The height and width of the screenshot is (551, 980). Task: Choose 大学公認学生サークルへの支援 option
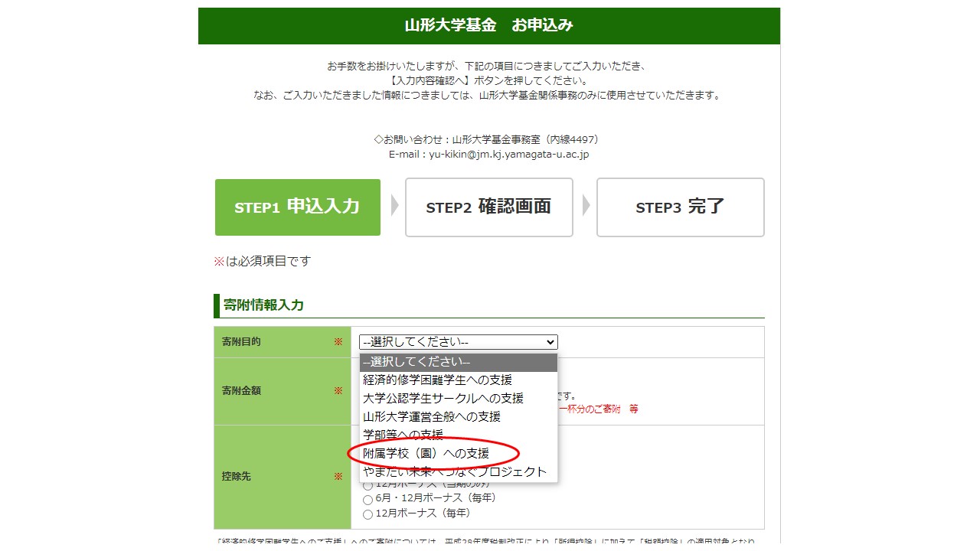(x=459, y=398)
